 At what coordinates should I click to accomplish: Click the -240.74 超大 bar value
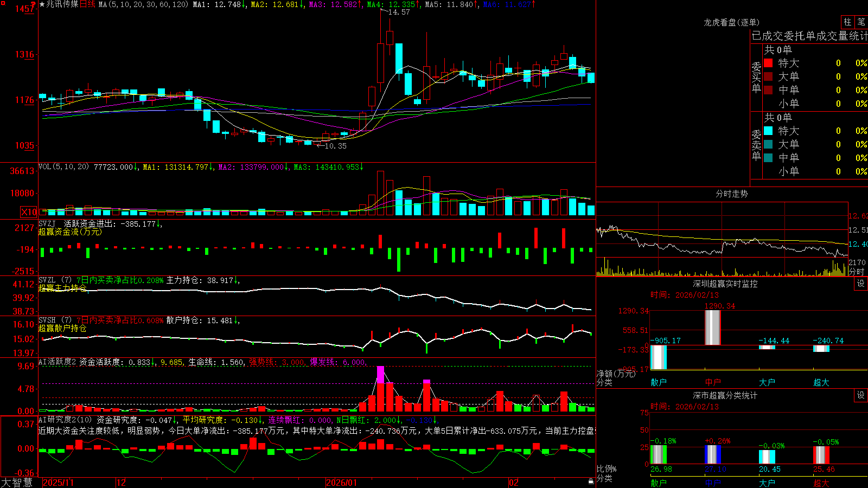(828, 341)
